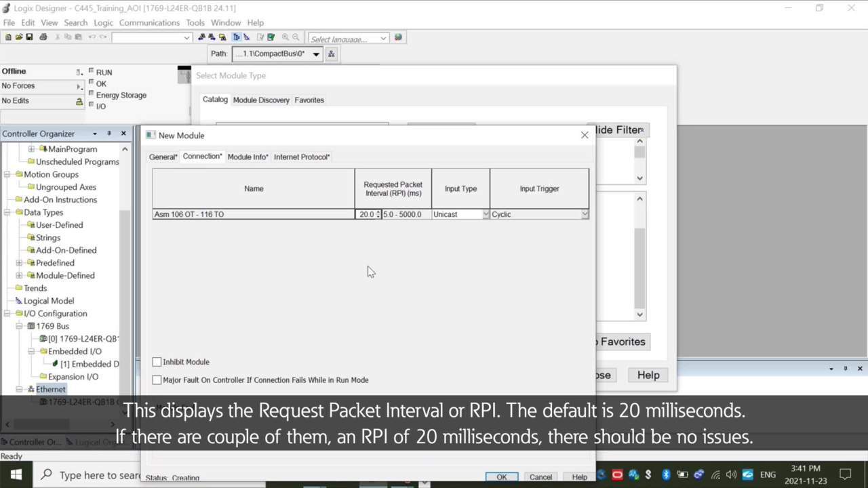Open the Logic menu

(103, 22)
